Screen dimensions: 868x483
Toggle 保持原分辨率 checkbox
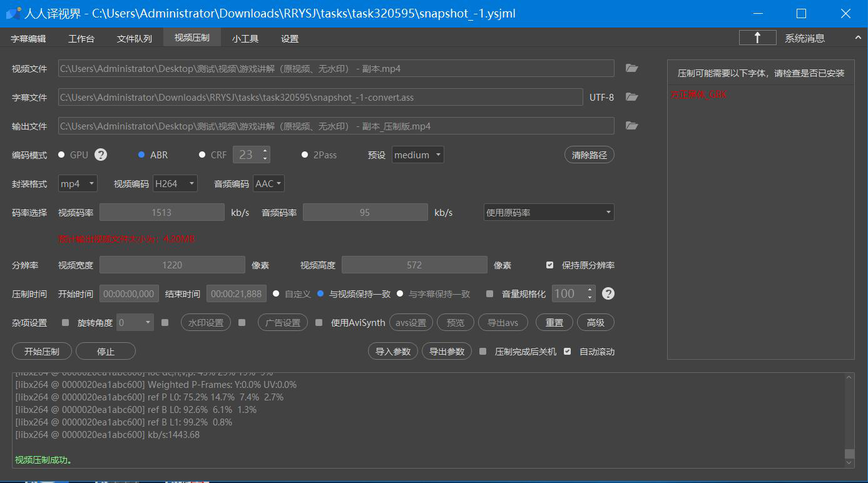[x=549, y=265]
